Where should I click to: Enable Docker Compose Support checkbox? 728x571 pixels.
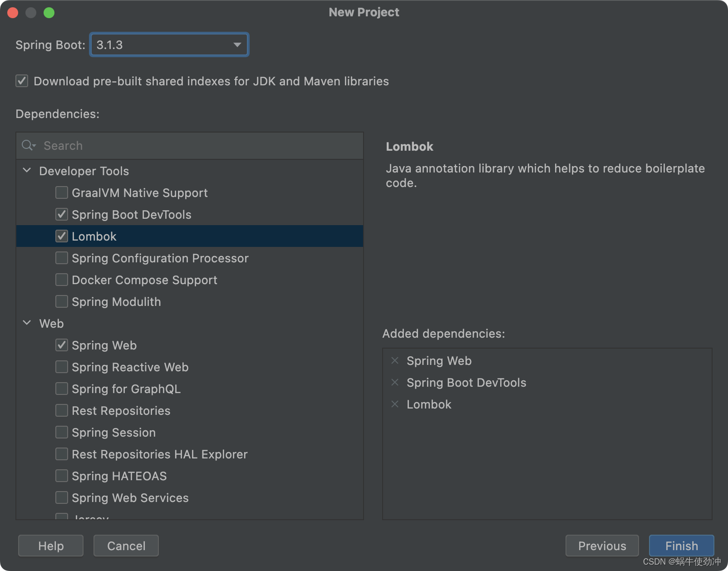coord(62,280)
